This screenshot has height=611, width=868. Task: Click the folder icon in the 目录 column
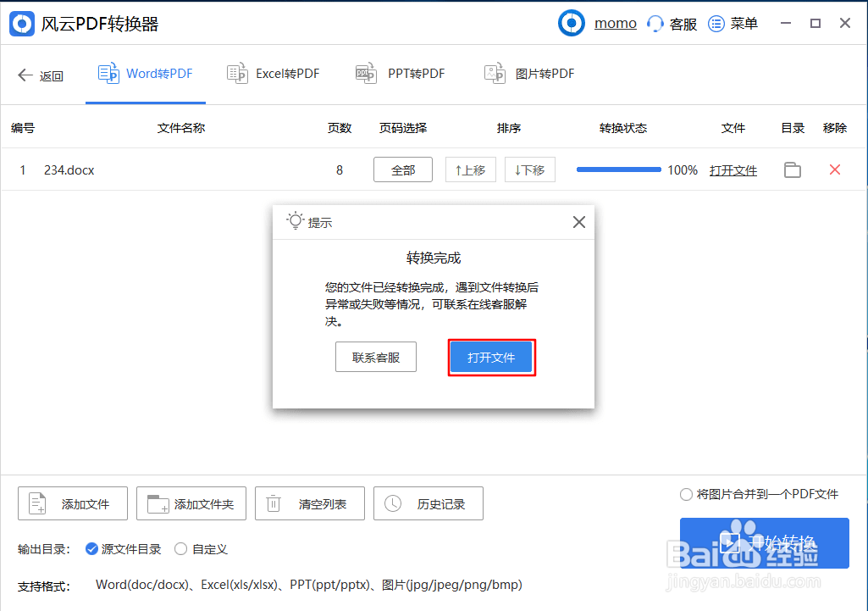tap(793, 169)
